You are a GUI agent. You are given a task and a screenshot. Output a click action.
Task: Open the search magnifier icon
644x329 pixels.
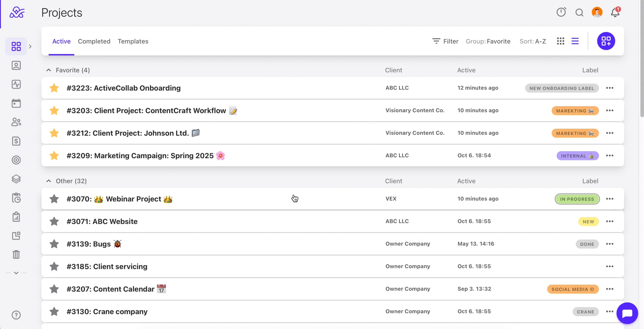pos(579,12)
